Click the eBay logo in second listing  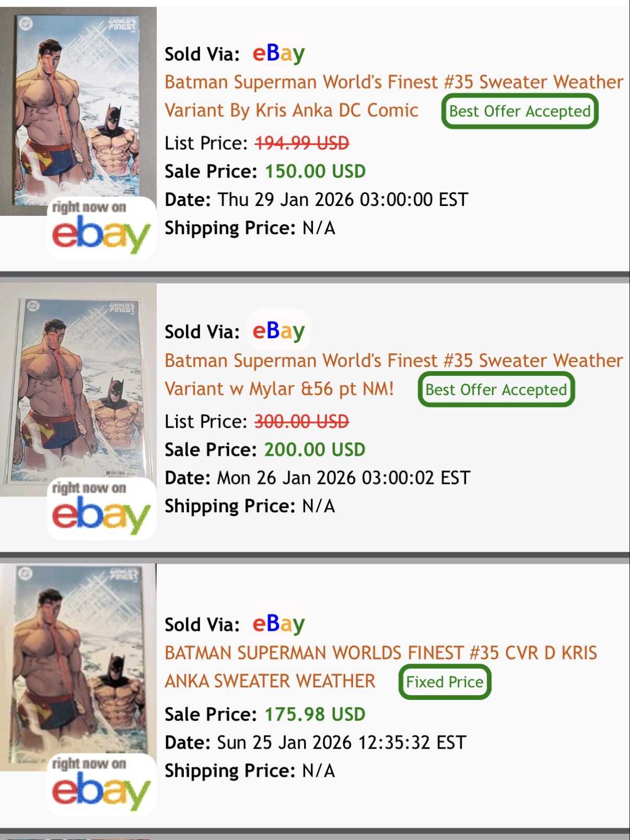(x=278, y=331)
